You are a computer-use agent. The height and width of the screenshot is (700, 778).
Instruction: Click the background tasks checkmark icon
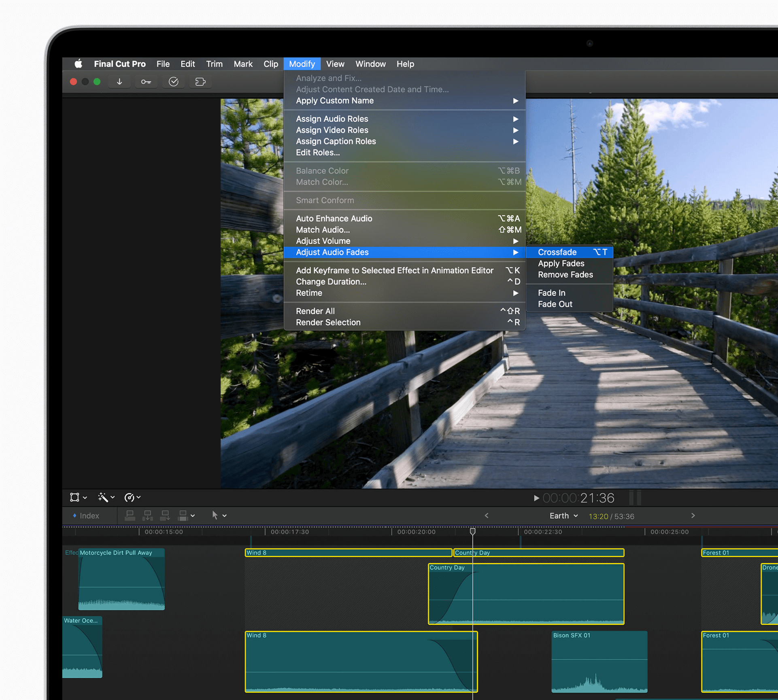coord(173,82)
